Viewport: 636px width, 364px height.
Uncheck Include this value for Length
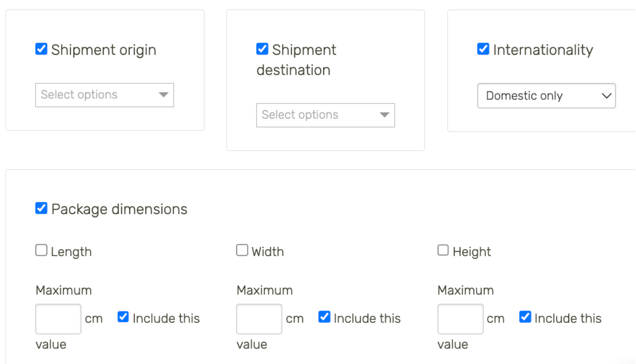[x=123, y=317]
